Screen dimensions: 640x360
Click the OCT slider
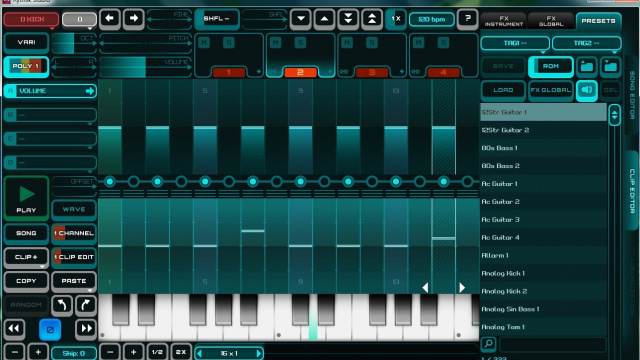pos(74,43)
